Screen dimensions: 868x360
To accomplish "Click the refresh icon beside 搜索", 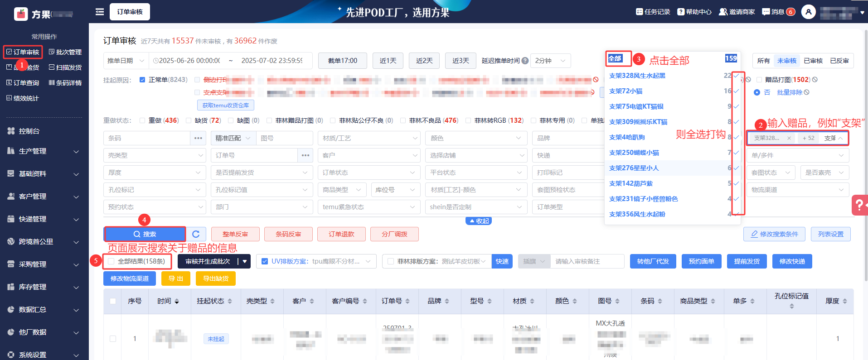I will click(196, 234).
